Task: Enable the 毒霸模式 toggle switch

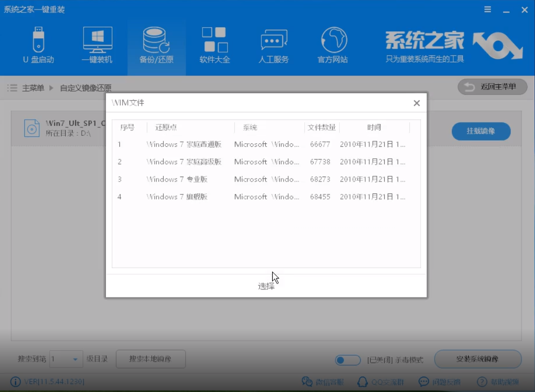Action: point(347,360)
